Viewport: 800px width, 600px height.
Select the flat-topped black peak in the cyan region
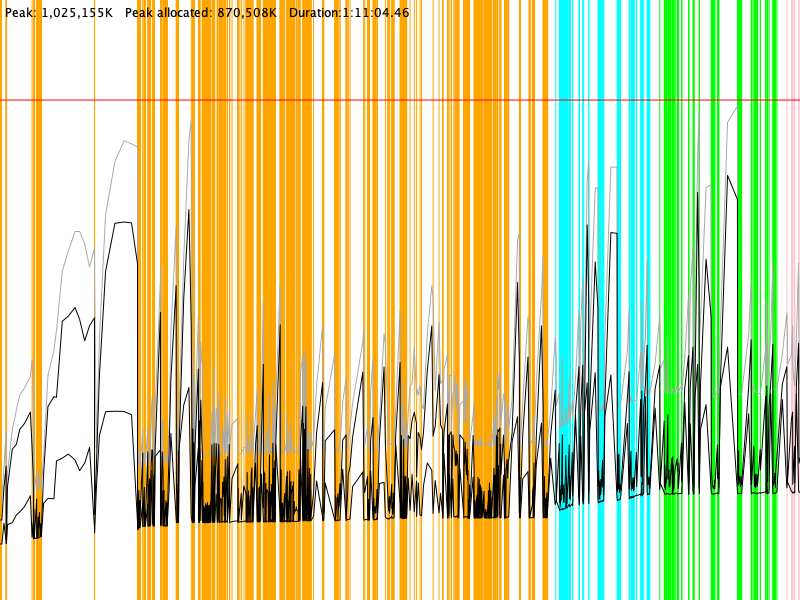coord(613,232)
